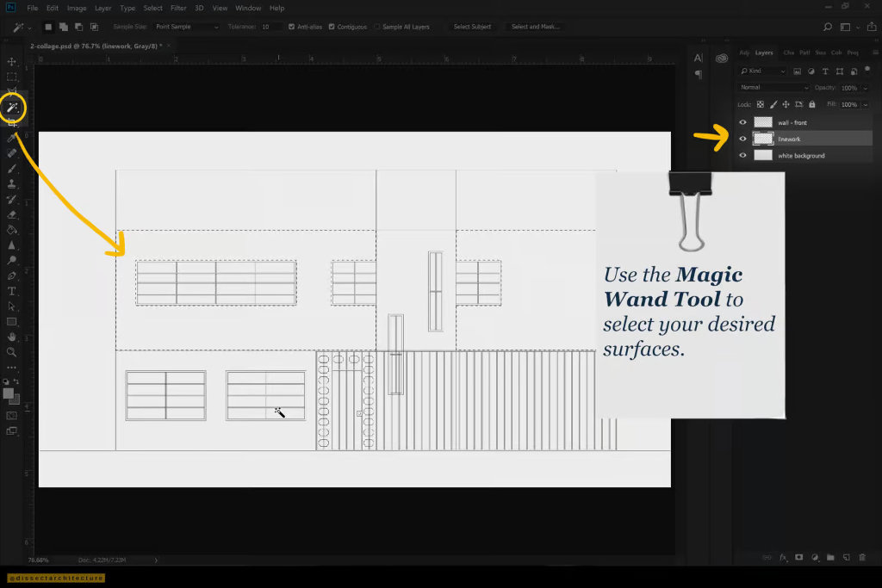
Task: Select the History Brush tool
Action: [11, 199]
